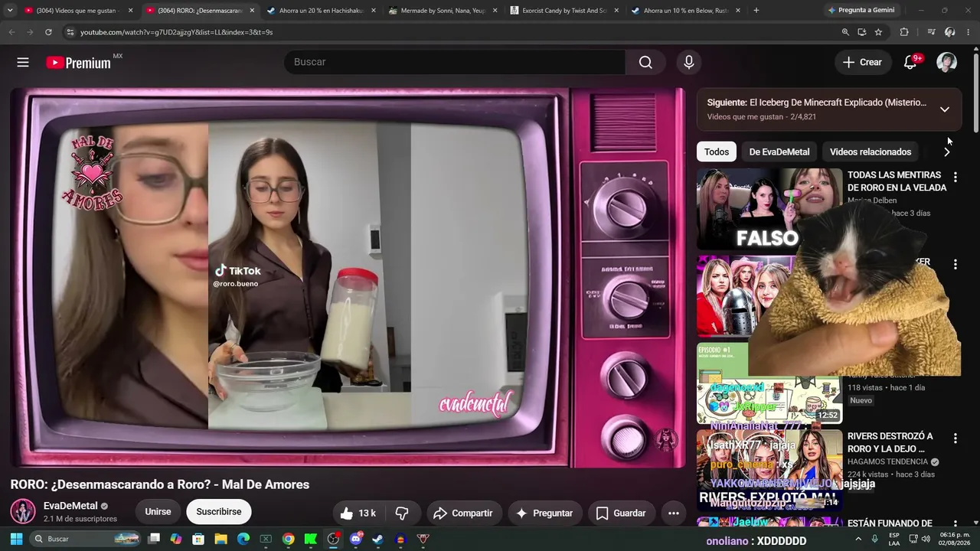Screen dimensions: 980x551
Task: Select the Todos filter chip
Action: [716, 152]
